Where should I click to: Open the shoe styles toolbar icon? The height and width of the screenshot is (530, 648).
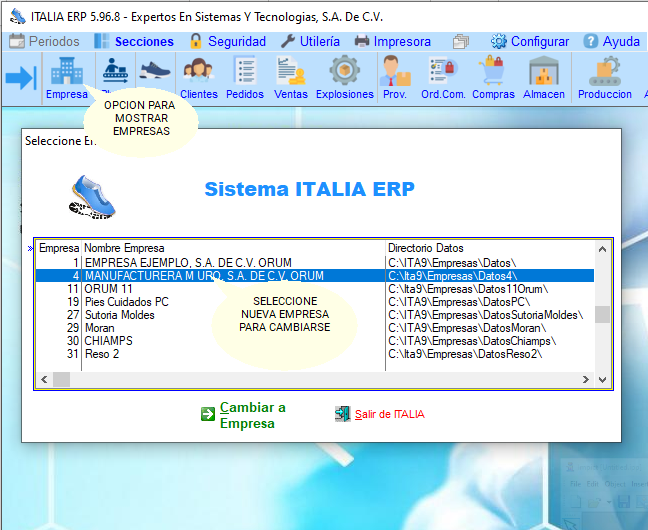click(x=155, y=69)
